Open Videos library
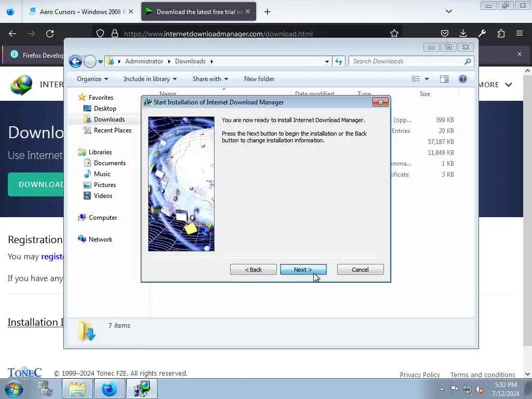 [x=103, y=195]
